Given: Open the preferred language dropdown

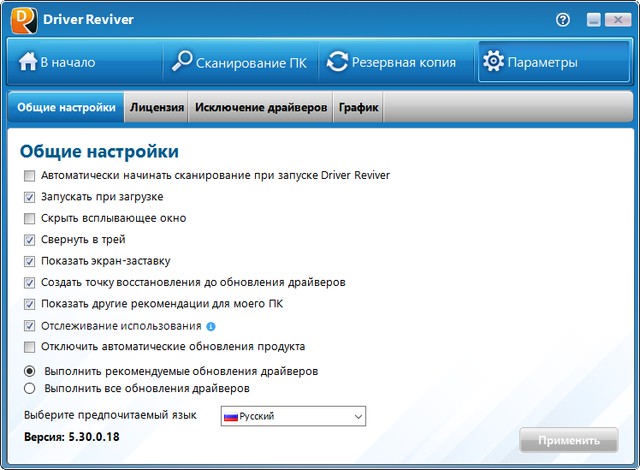Looking at the screenshot, I should [x=293, y=416].
